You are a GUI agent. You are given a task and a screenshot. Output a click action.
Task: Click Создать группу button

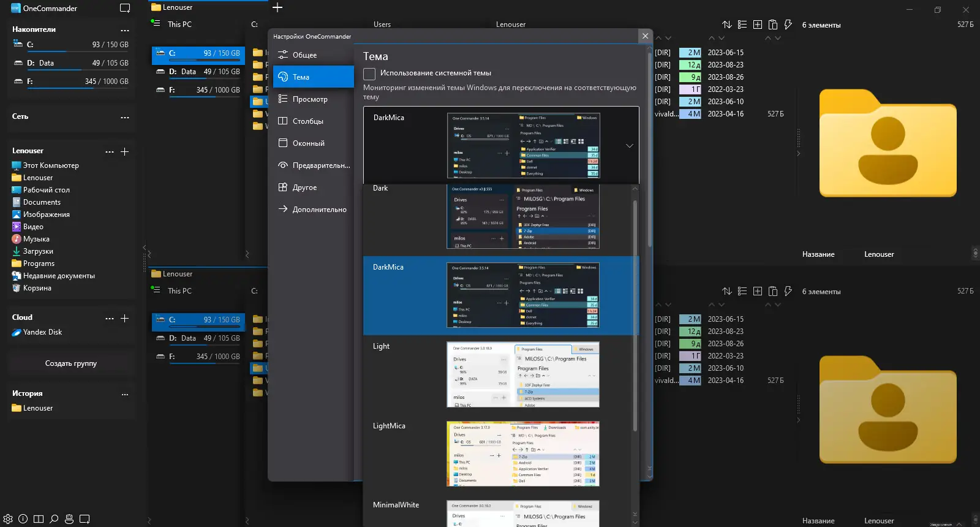[x=71, y=363]
